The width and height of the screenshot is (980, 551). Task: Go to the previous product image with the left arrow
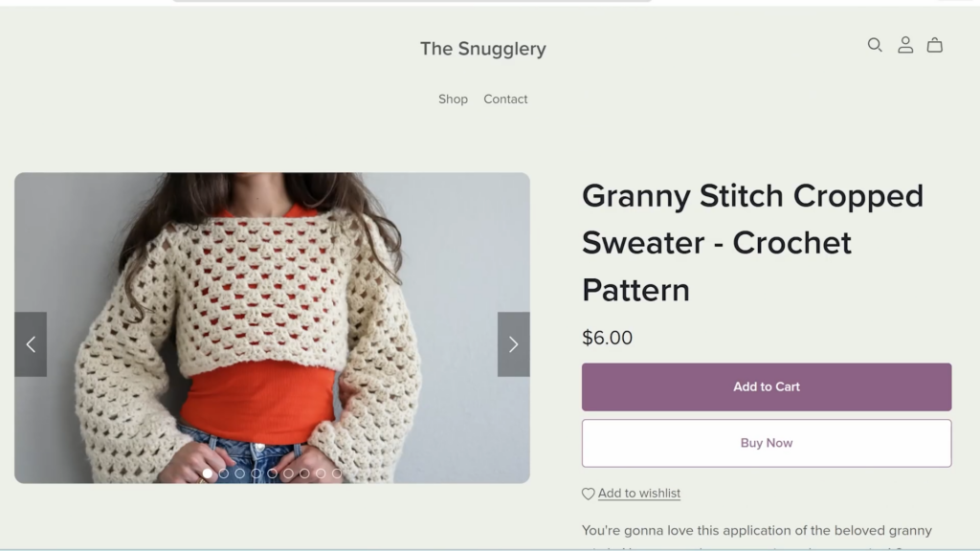(x=31, y=344)
